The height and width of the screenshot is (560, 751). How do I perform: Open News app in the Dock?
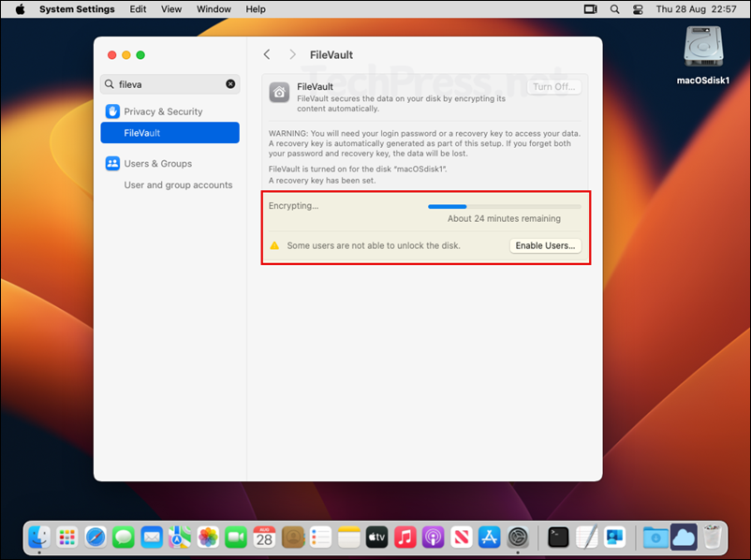pos(462,537)
